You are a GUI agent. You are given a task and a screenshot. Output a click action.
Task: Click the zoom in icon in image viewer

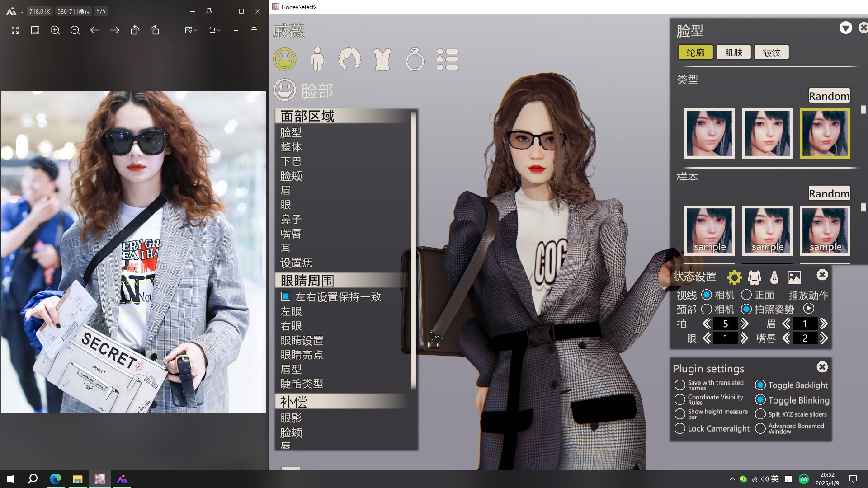(x=55, y=30)
